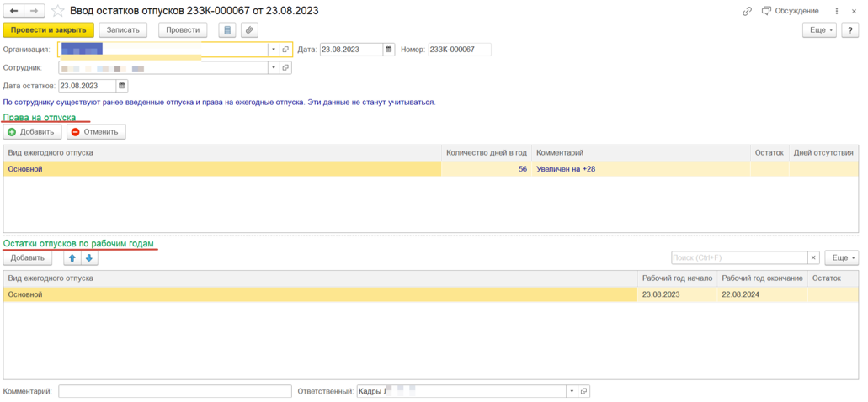Add document to favorites with star icon
The width and height of the screenshot is (868, 402).
click(x=57, y=11)
